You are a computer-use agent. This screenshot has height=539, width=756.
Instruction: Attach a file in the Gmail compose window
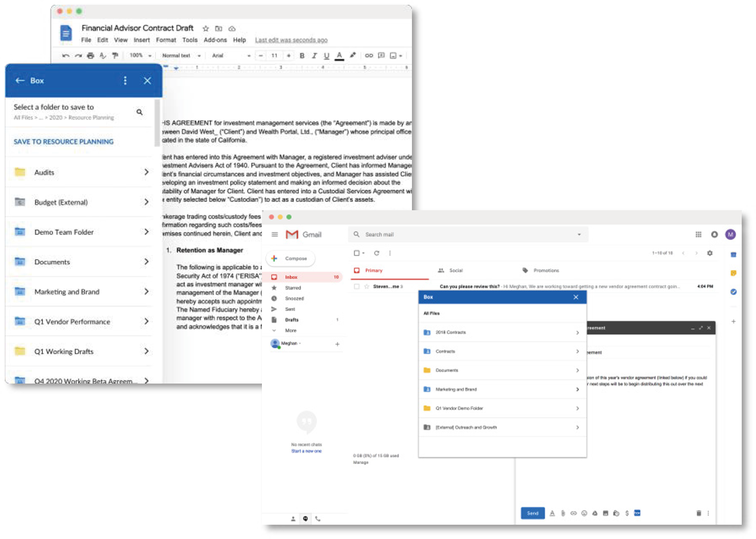[564, 513]
